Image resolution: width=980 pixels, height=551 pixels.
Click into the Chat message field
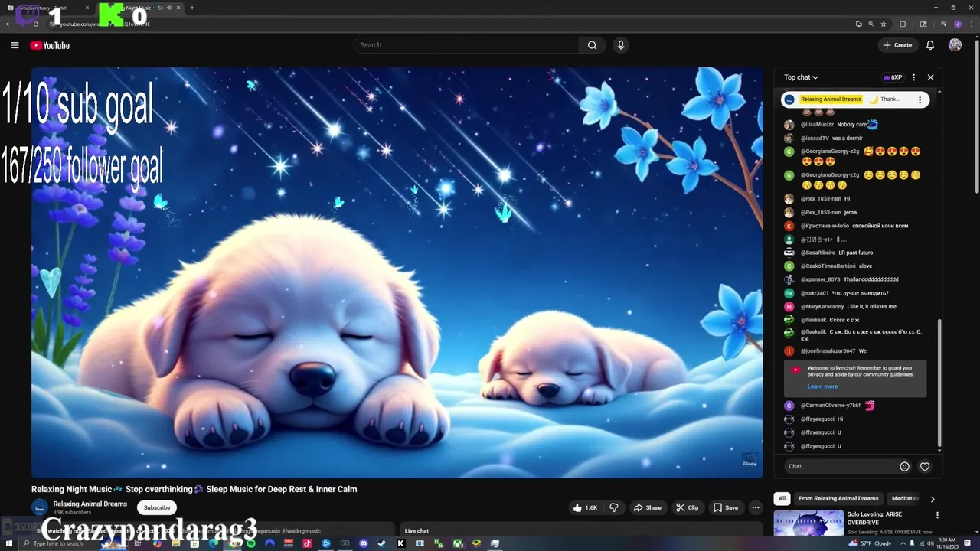point(841,466)
